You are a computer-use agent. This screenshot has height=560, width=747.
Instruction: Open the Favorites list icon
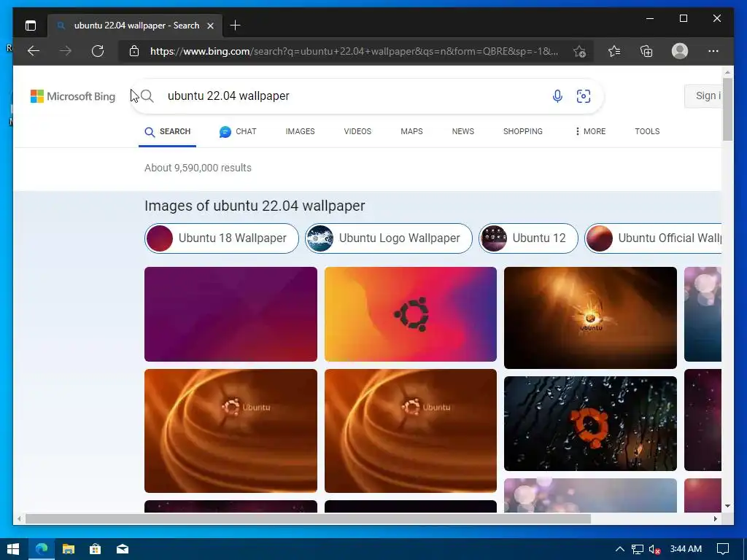pos(614,51)
